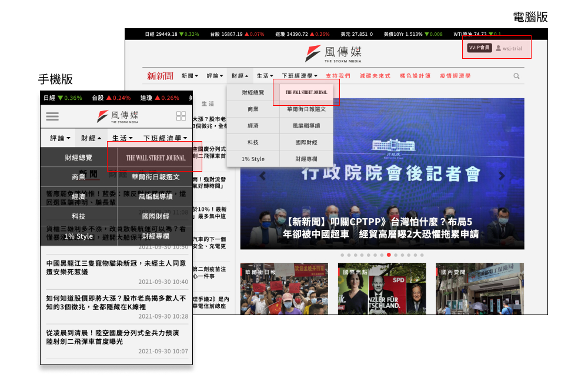The image size is (588, 388).
Task: Select The Wall Street Journal in desktop dropdown
Action: (x=306, y=93)
